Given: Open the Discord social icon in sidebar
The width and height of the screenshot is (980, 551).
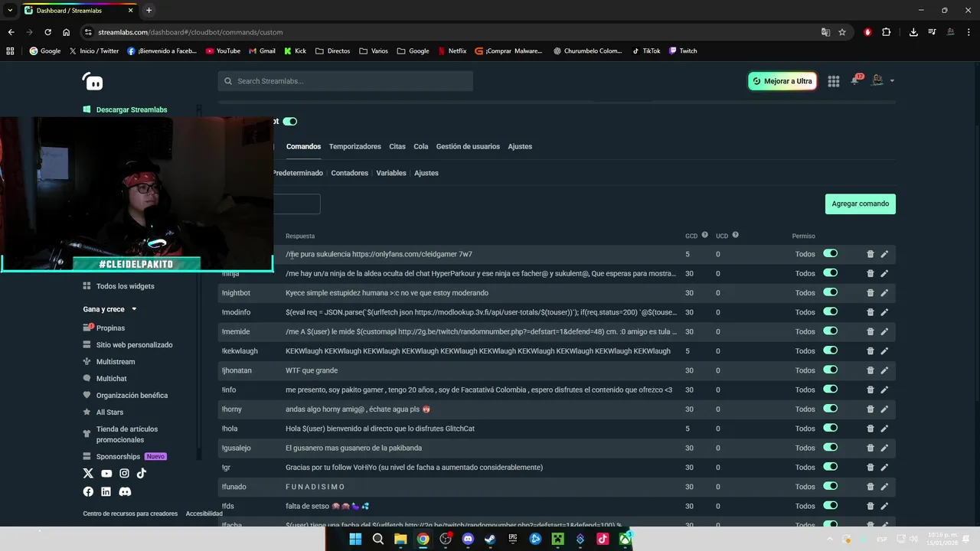Looking at the screenshot, I should 125,491.
